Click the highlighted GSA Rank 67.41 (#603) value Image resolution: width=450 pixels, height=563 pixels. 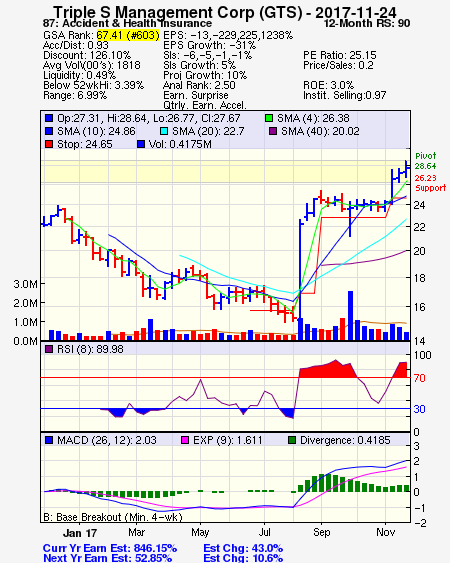(x=127, y=35)
